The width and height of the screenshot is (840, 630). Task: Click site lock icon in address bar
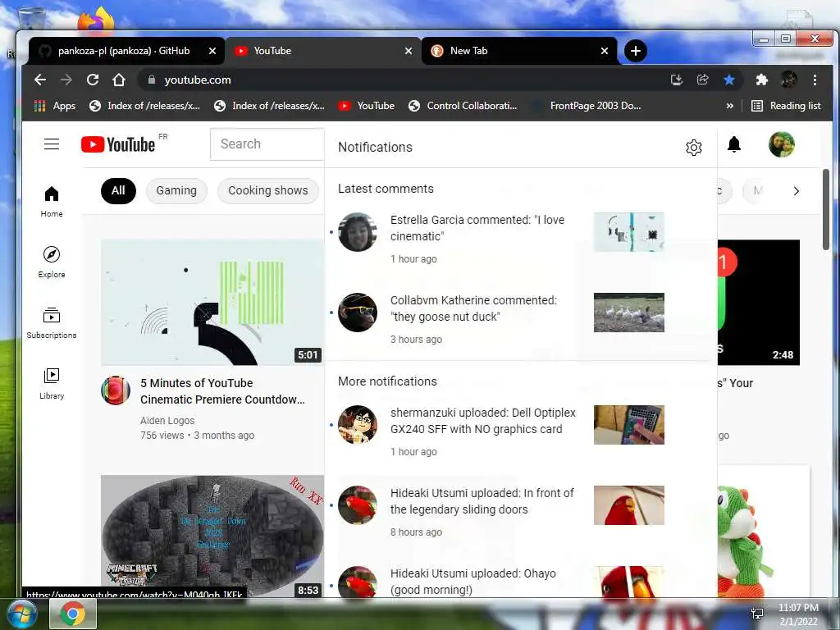[152, 80]
